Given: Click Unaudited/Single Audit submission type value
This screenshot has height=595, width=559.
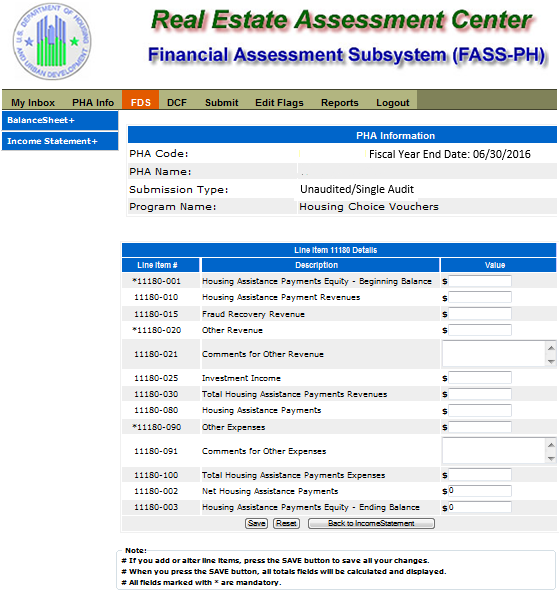Looking at the screenshot, I should (x=357, y=189).
